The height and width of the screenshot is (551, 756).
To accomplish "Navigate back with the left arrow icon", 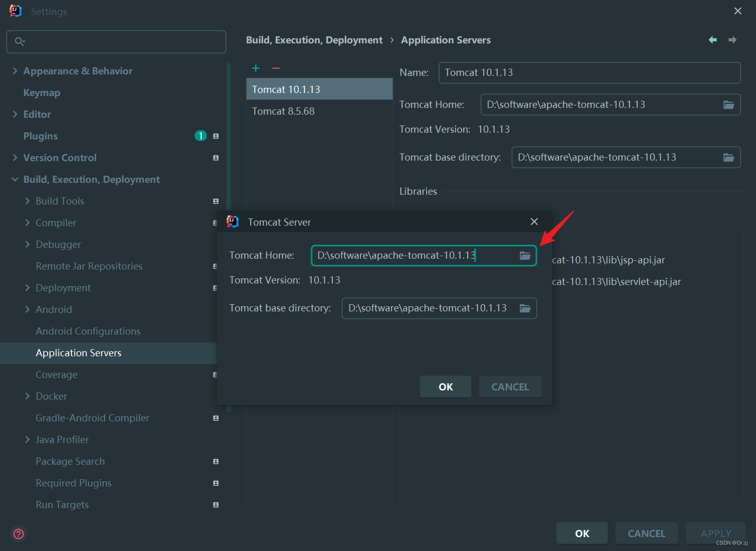I will pos(713,40).
